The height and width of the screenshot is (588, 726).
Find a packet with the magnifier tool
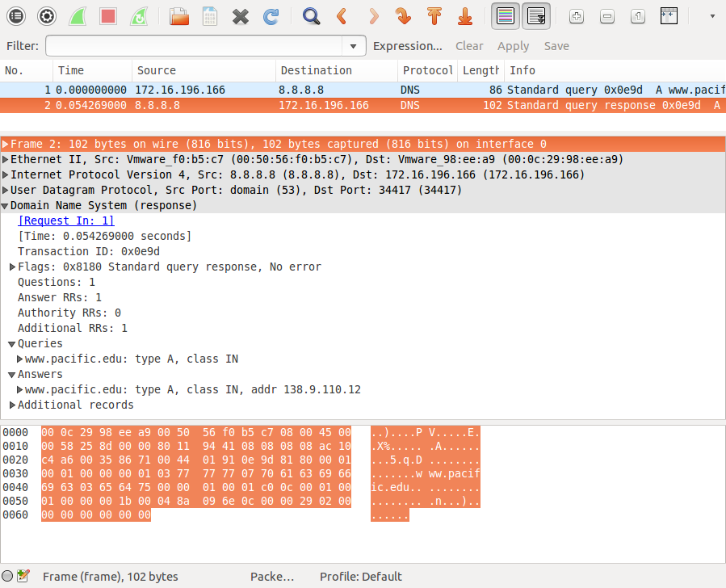[x=310, y=16]
